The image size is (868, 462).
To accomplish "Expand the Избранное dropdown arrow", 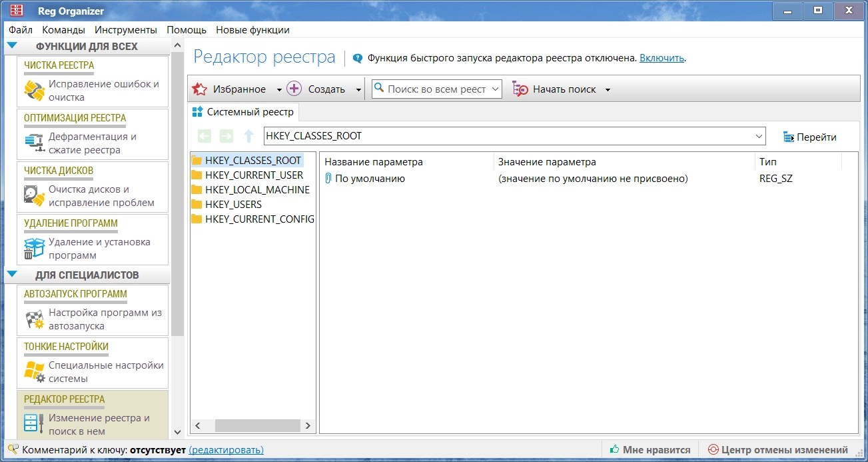I will click(x=279, y=90).
